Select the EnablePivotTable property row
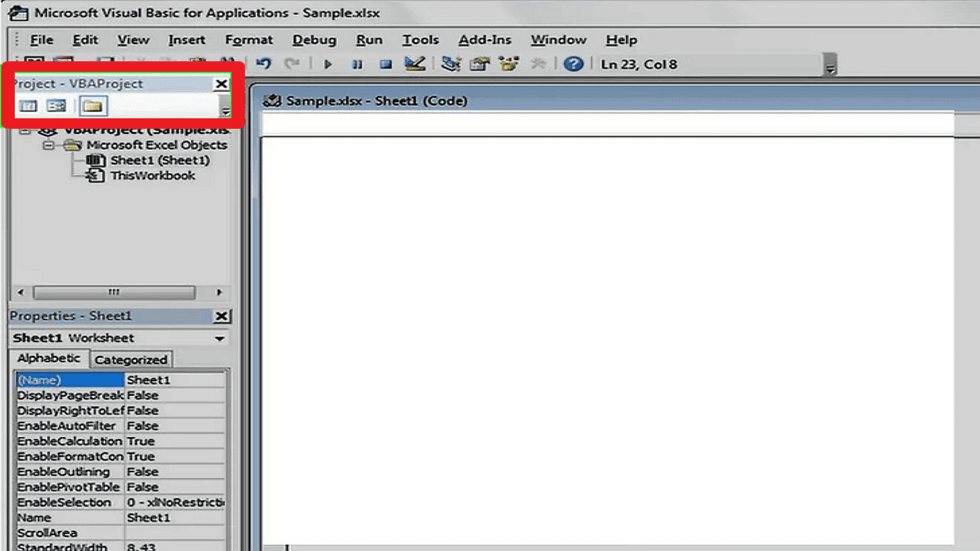Viewport: 980px width, 551px height. [x=121, y=487]
